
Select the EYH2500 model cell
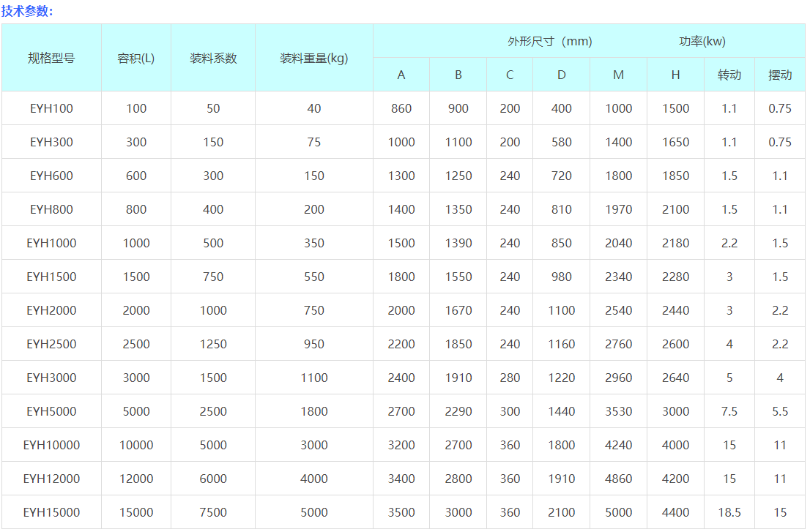(x=51, y=344)
